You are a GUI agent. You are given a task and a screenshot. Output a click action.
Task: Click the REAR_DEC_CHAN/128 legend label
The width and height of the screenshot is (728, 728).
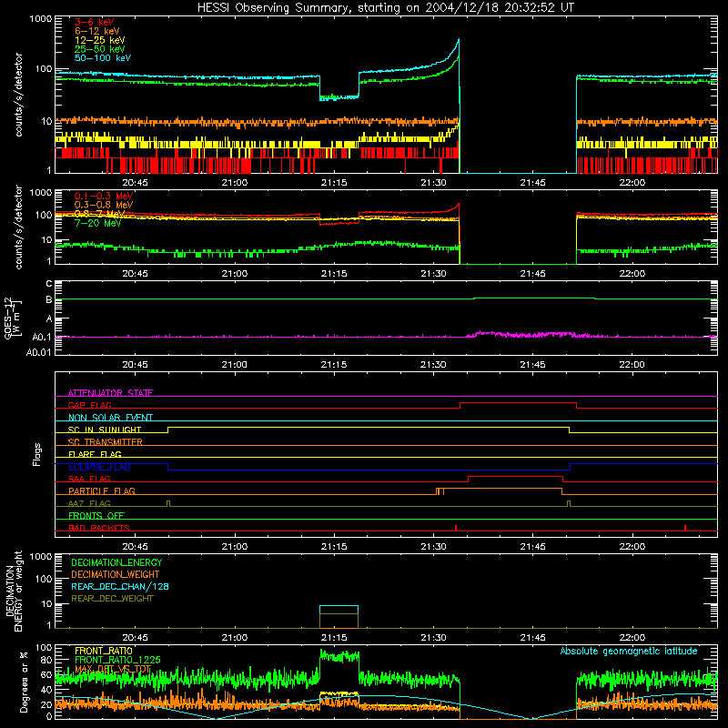120,587
